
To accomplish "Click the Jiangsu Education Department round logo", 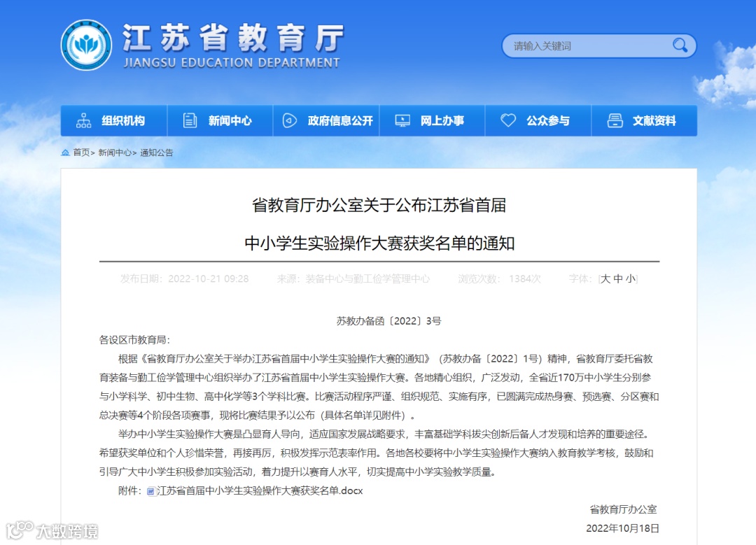I will click(x=86, y=45).
